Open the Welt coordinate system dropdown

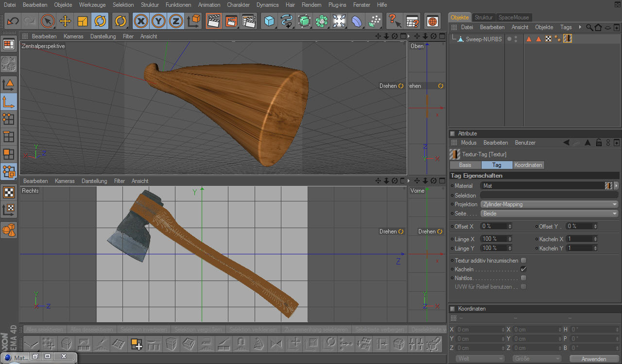[x=480, y=359]
